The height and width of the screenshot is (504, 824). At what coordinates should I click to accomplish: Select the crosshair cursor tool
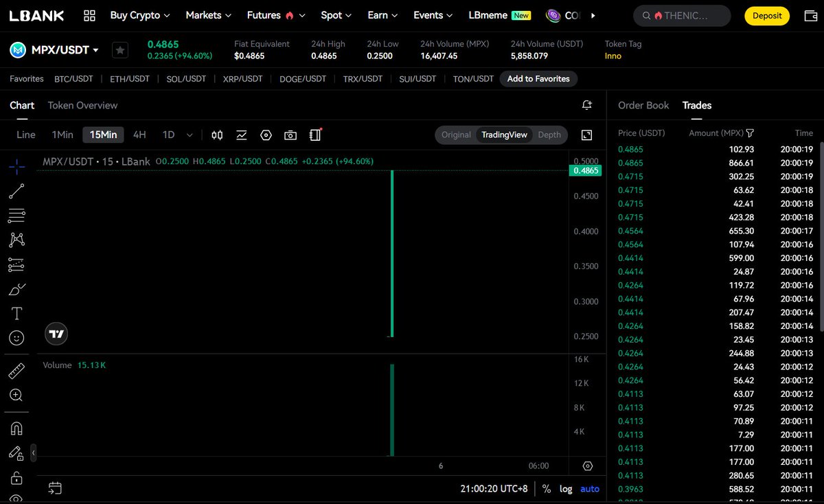(16, 165)
